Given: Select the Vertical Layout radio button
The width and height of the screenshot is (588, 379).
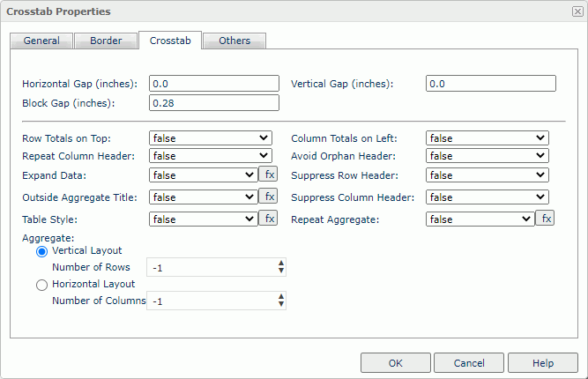Looking at the screenshot, I should 41,251.
